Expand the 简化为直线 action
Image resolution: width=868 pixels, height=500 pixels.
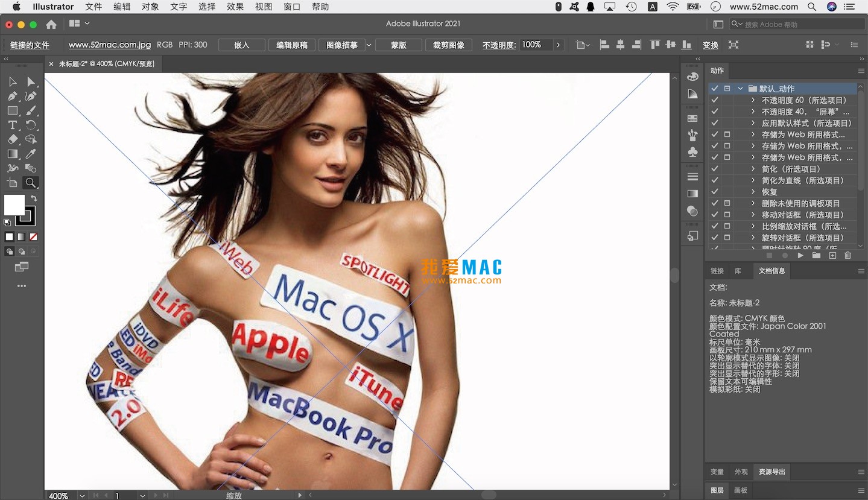click(753, 180)
